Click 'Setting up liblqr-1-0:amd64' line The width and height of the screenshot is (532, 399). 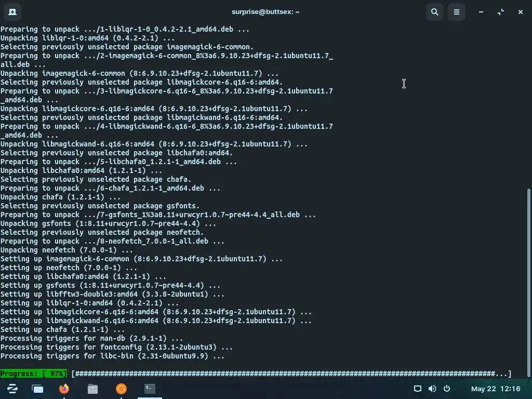(x=89, y=303)
